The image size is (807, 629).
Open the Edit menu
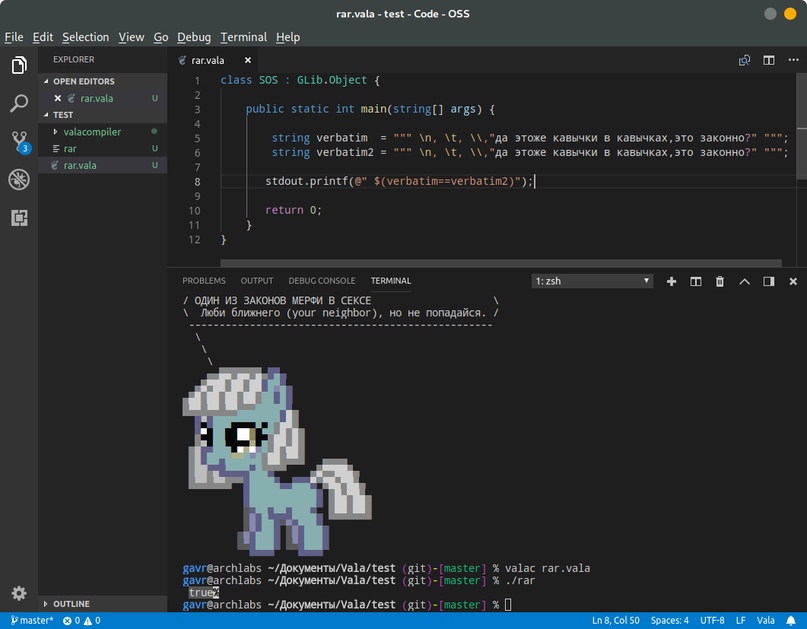(43, 37)
